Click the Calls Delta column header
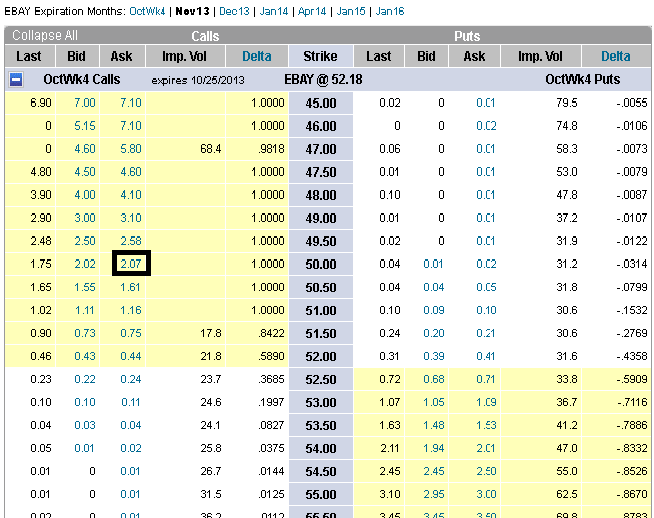 [257, 56]
